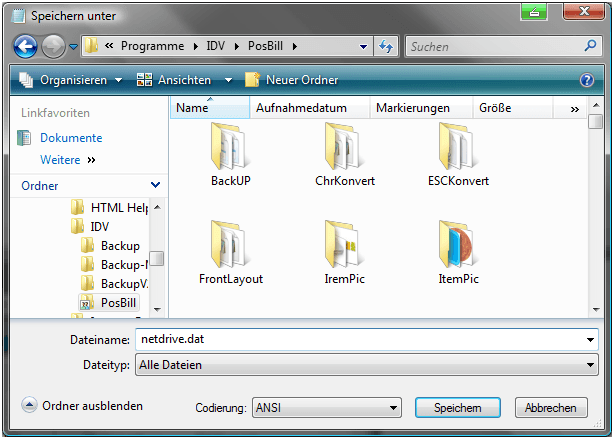Screen dimensions: 614x439
Task: Click into the Suchen search field
Action: 495,47
